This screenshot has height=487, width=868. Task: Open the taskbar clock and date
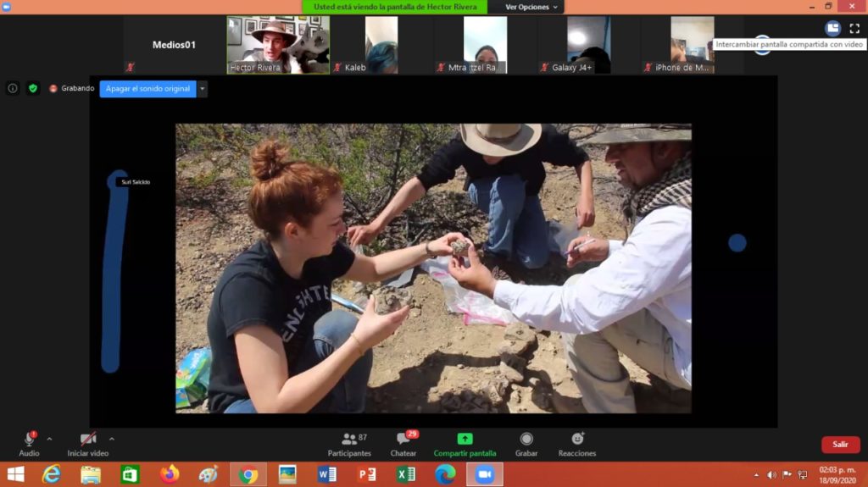(x=837, y=475)
